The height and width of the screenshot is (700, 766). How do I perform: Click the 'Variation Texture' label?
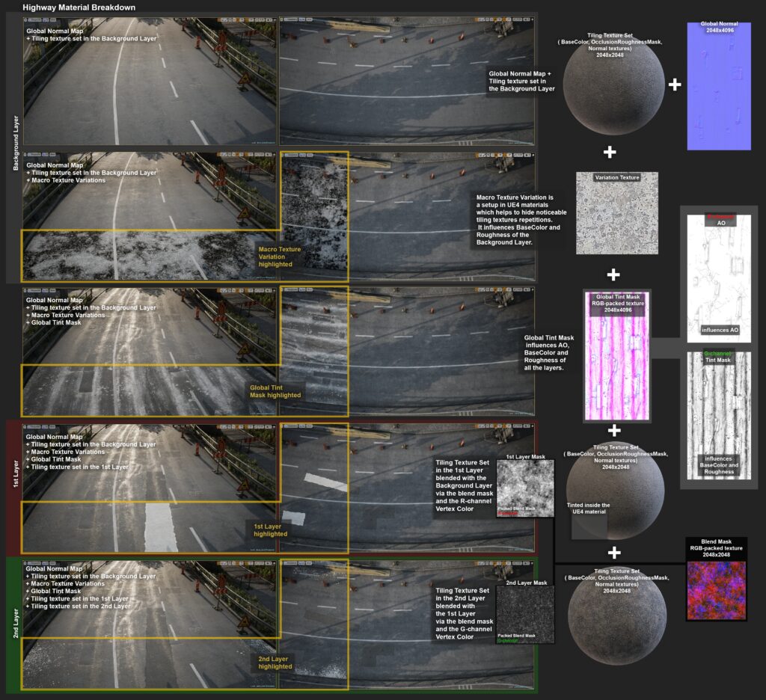[x=617, y=177]
